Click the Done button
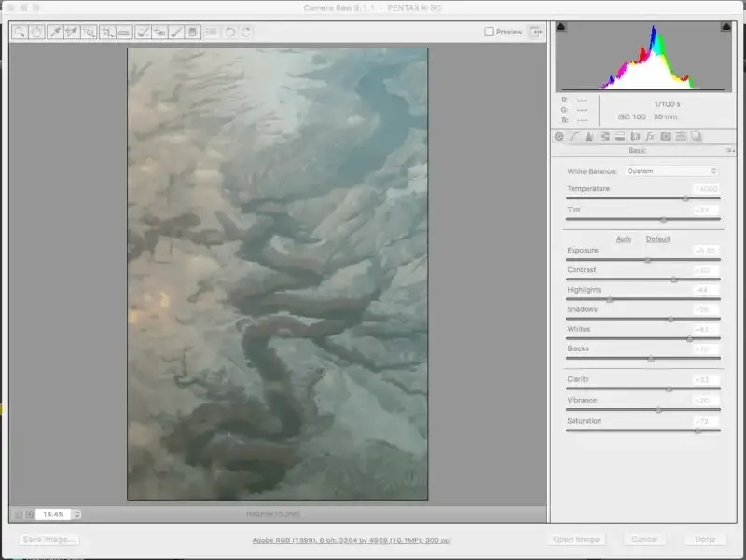The image size is (746, 560). pos(704,540)
